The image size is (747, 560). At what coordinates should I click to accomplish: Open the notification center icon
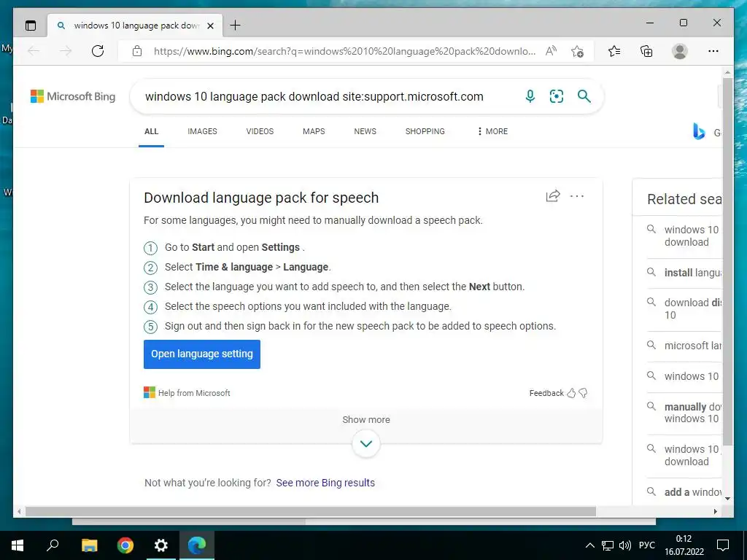pyautogui.click(x=723, y=545)
